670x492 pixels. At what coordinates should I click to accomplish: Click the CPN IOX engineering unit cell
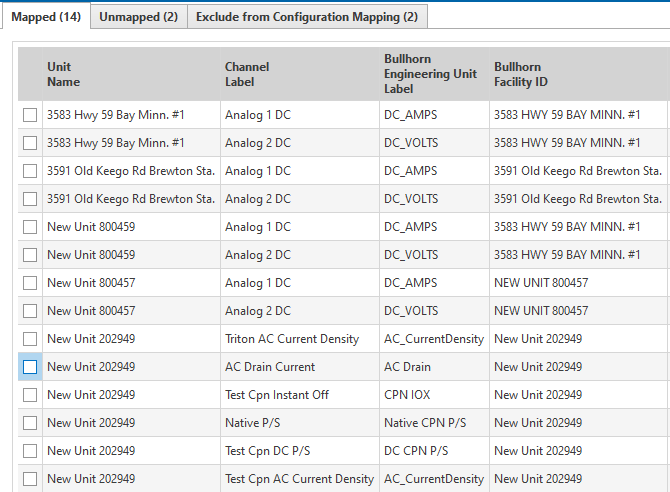[434, 395]
